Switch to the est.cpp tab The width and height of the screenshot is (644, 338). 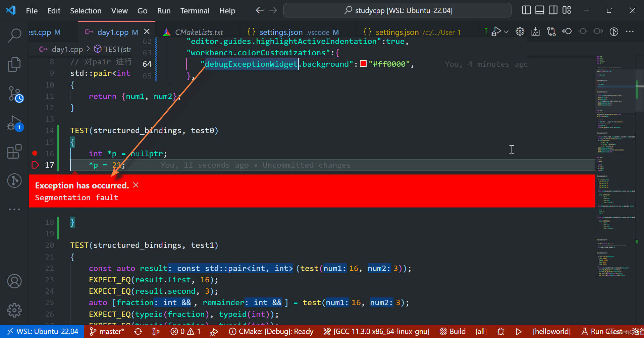[45, 32]
